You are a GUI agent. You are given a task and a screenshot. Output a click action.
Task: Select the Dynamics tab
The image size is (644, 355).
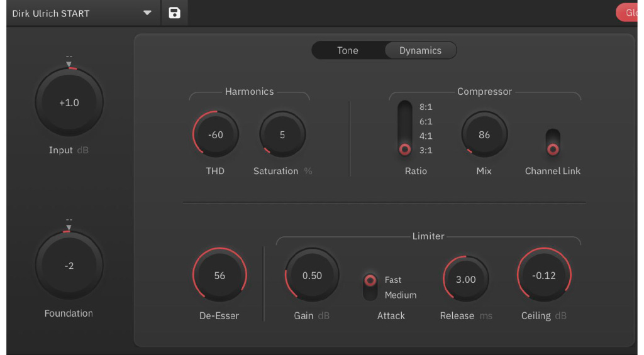[x=420, y=51]
